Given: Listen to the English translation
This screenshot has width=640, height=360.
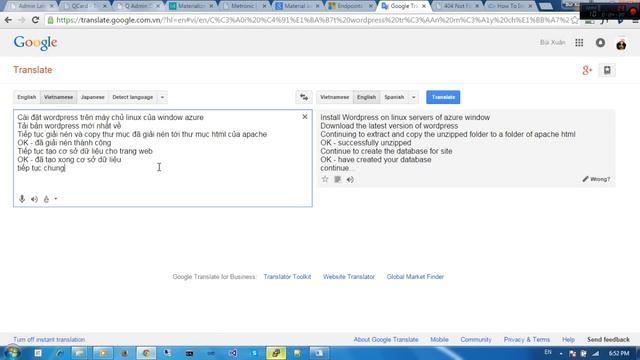Looking at the screenshot, I should [350, 179].
